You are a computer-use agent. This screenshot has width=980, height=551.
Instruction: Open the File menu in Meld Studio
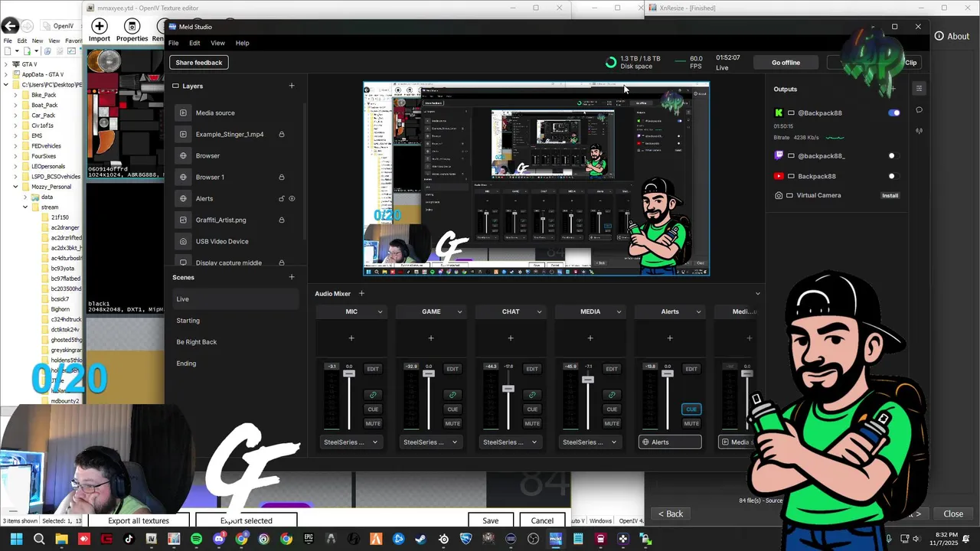tap(174, 43)
